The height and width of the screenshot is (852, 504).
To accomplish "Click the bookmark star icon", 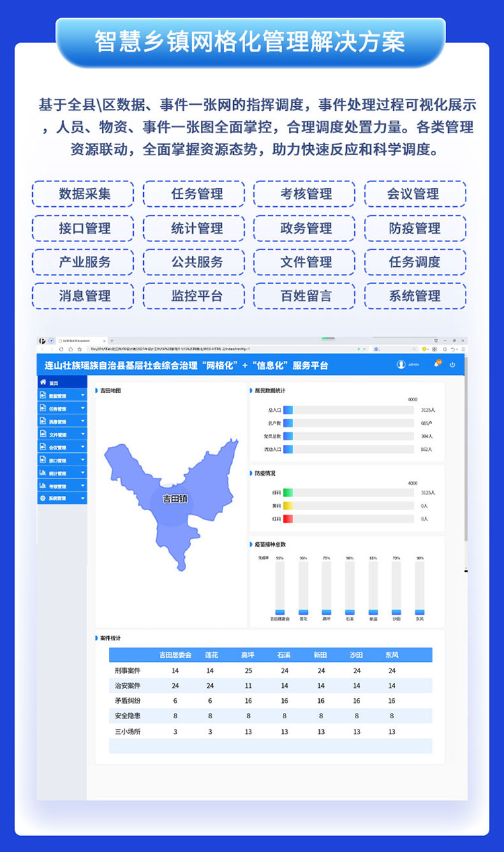I will click(x=79, y=349).
